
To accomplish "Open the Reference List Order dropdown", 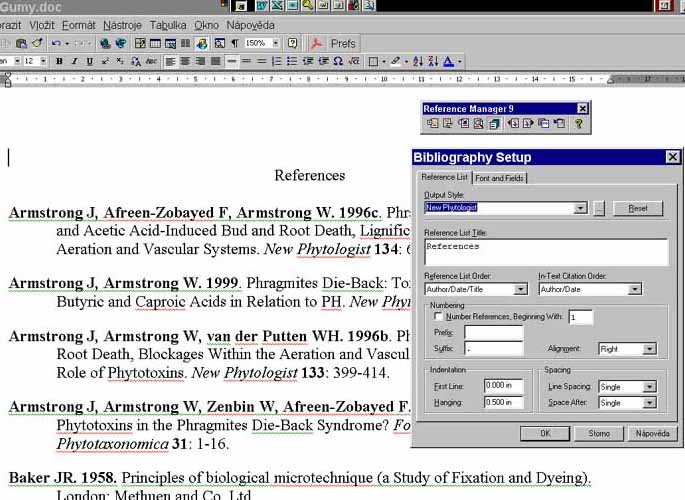I will point(520,289).
